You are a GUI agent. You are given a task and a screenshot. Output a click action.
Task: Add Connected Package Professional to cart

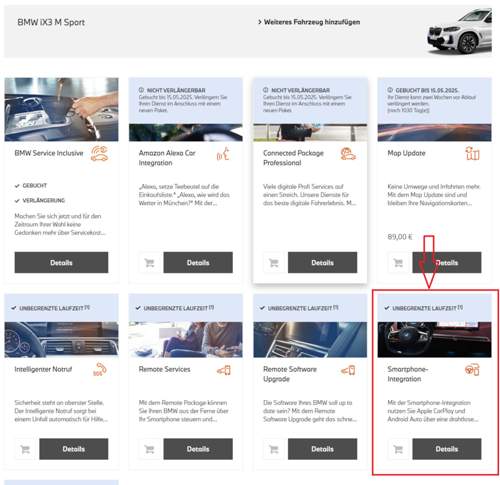click(274, 263)
